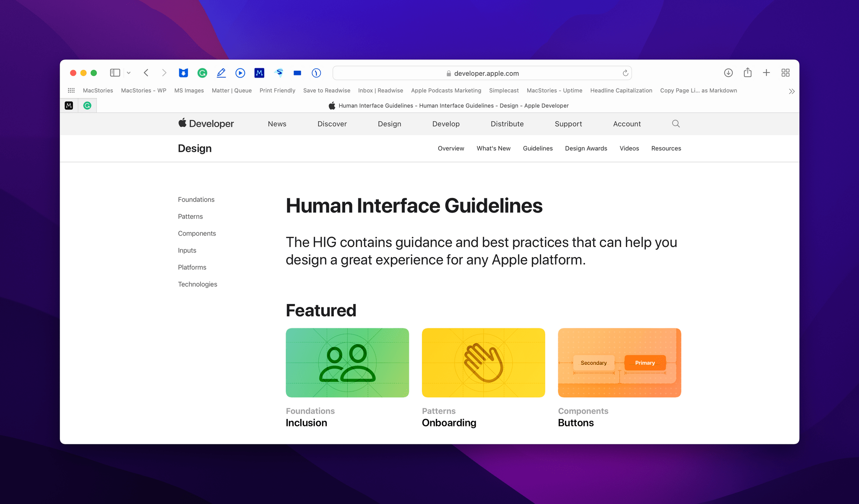The width and height of the screenshot is (859, 504).
Task: Click the Onboarding featured thumbnail card
Action: [483, 362]
